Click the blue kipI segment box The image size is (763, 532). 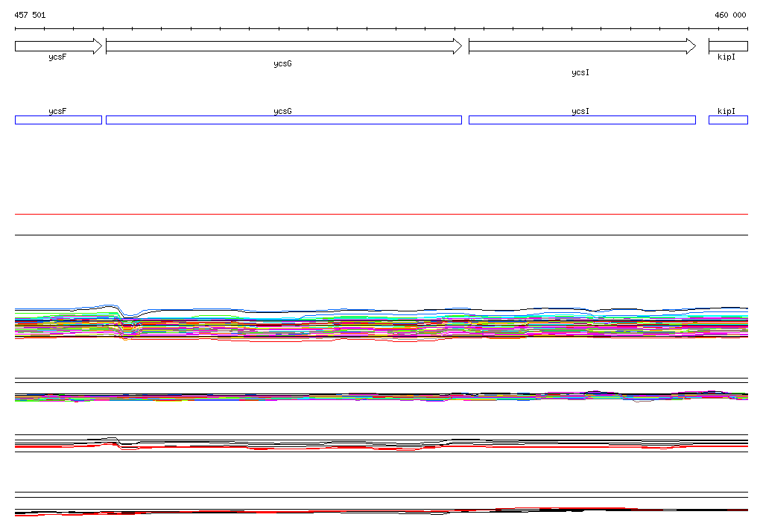coord(728,120)
